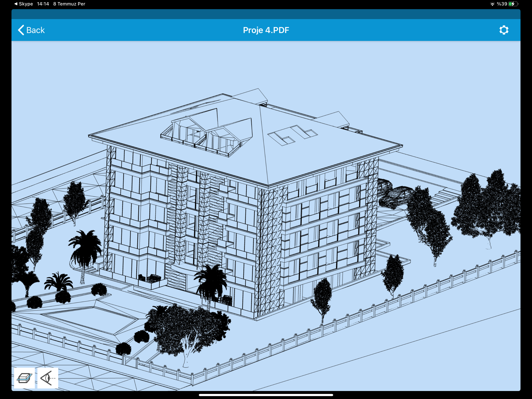The image size is (532, 399).
Task: Tap the 8 Temmuz Per date
Action: [69, 4]
